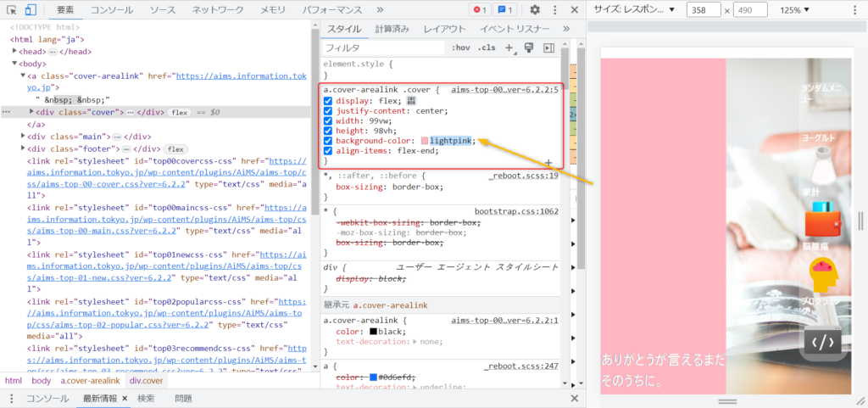Disable the align-items property checkbox
868x408 pixels.
click(x=328, y=151)
